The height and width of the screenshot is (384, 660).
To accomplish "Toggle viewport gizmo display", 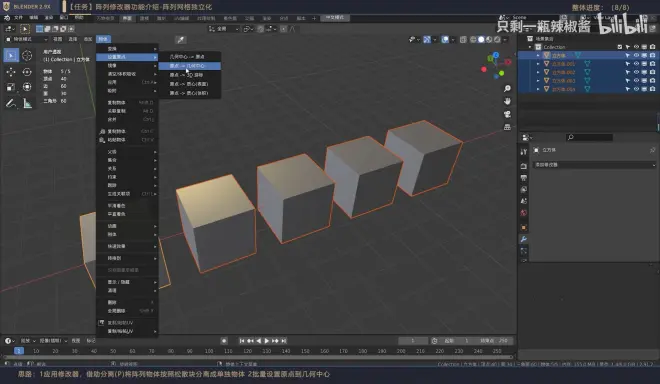I will pos(427,40).
